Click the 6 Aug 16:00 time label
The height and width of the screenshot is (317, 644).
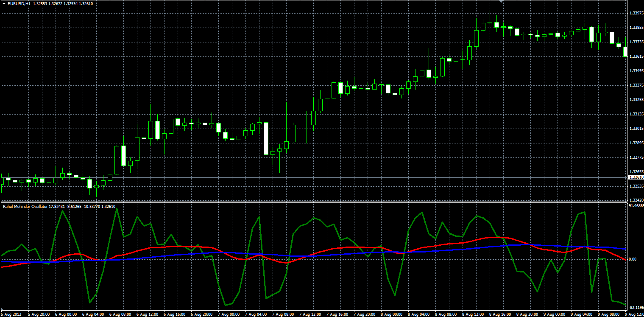tap(175, 314)
